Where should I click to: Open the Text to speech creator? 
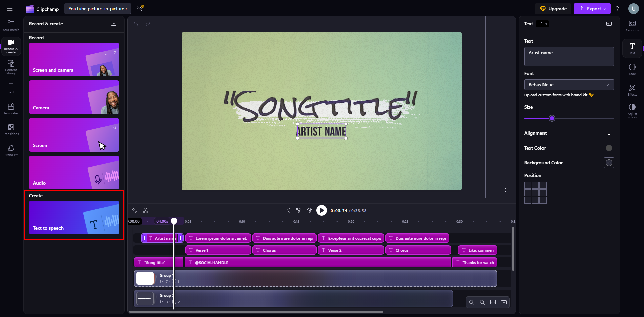coord(74,217)
